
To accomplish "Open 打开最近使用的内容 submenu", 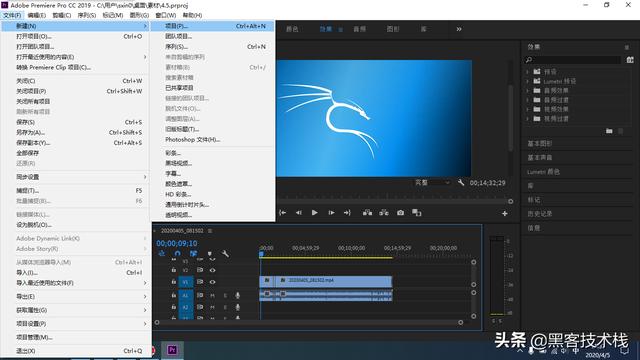I will [76, 57].
